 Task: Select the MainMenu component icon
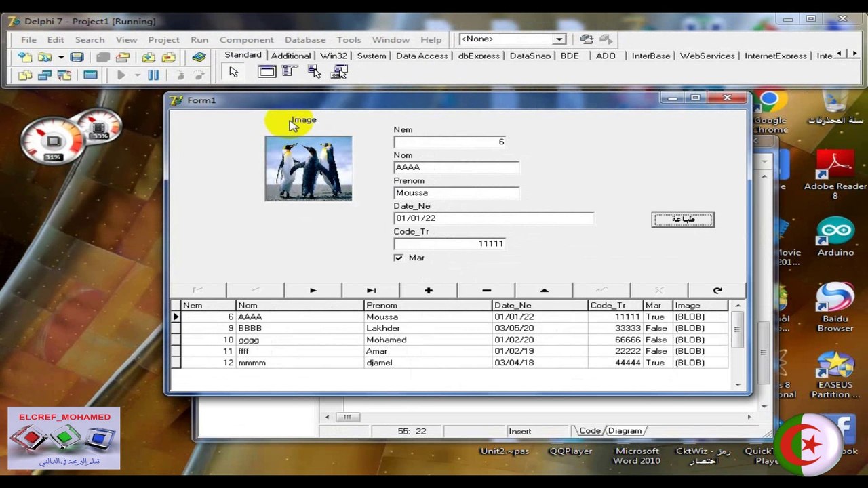pos(290,71)
